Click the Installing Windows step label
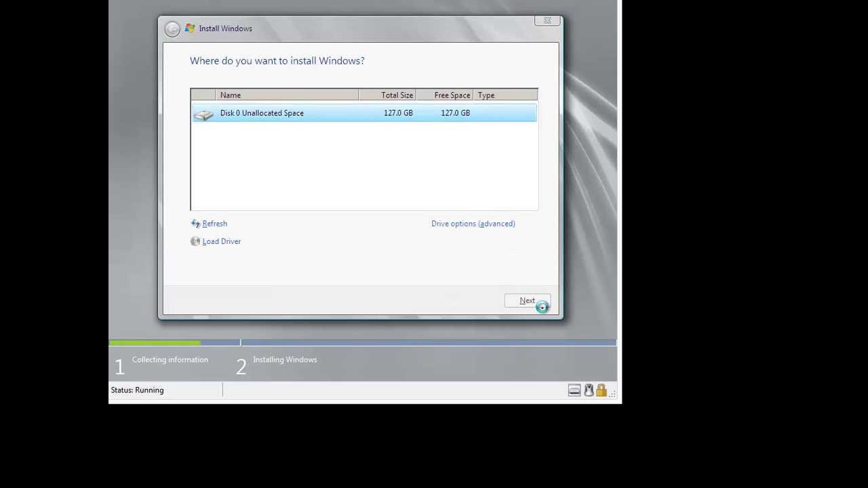The height and width of the screenshot is (488, 868). tap(285, 360)
